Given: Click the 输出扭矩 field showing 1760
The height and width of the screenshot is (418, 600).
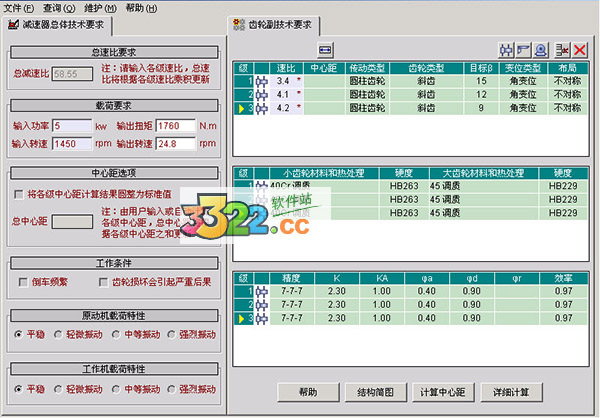Looking at the screenshot, I should point(176,126).
